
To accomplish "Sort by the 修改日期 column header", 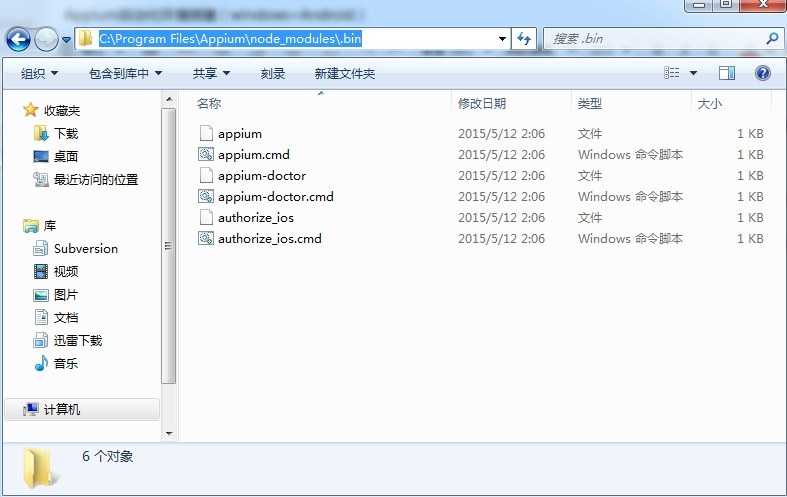I will (x=482, y=103).
